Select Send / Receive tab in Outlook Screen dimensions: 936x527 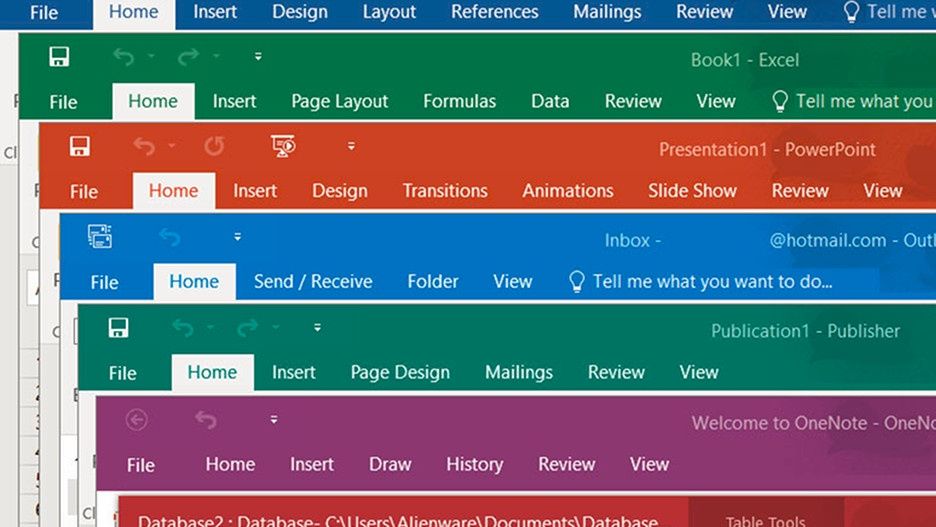313,282
